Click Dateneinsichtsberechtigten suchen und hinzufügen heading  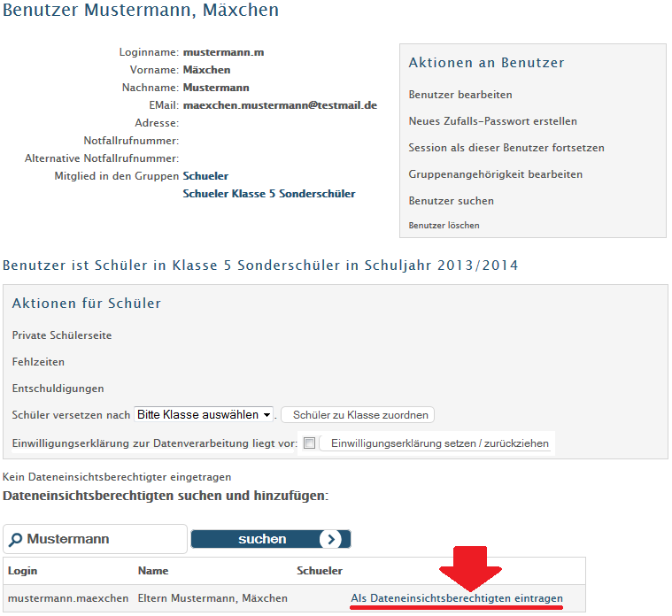coord(166,496)
